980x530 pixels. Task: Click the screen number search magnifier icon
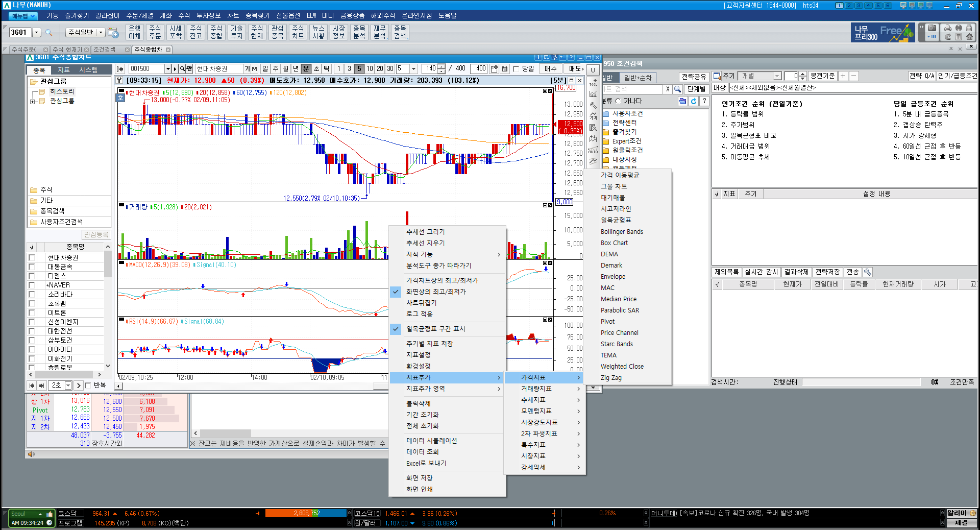point(49,33)
